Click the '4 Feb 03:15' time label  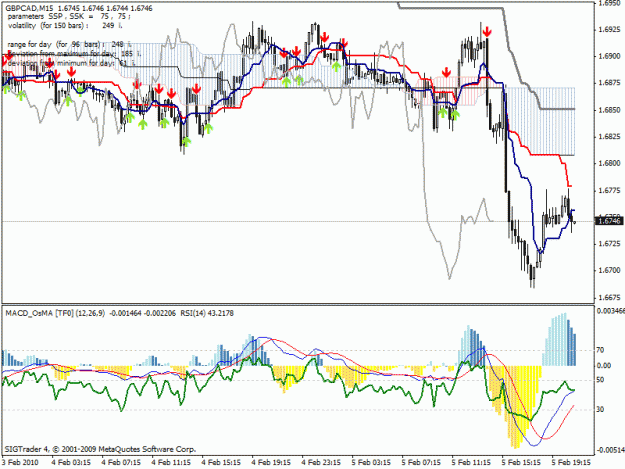[71, 462]
